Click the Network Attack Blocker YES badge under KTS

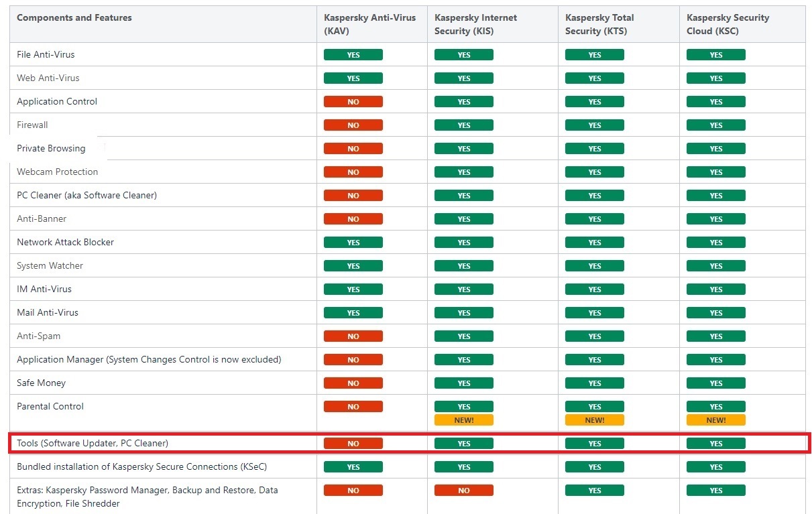594,243
